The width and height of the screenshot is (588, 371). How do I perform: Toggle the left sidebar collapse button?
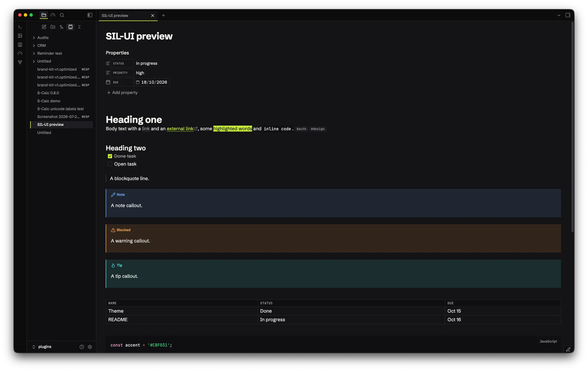pos(90,15)
